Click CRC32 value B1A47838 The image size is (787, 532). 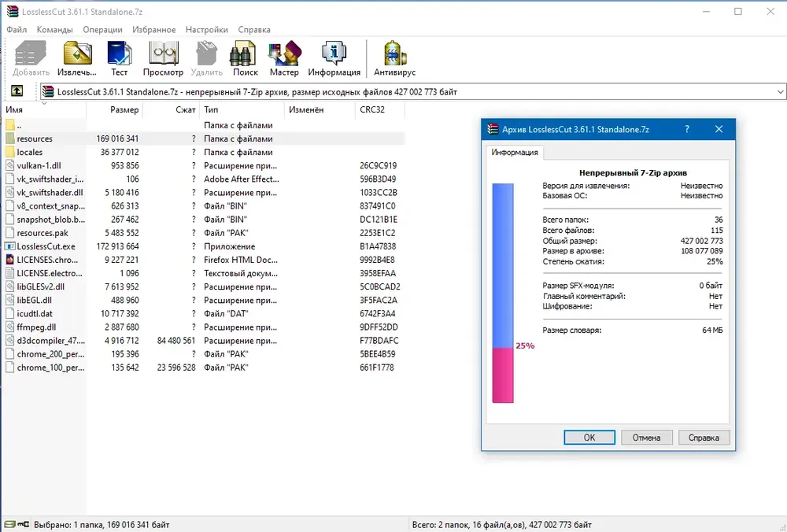point(378,246)
